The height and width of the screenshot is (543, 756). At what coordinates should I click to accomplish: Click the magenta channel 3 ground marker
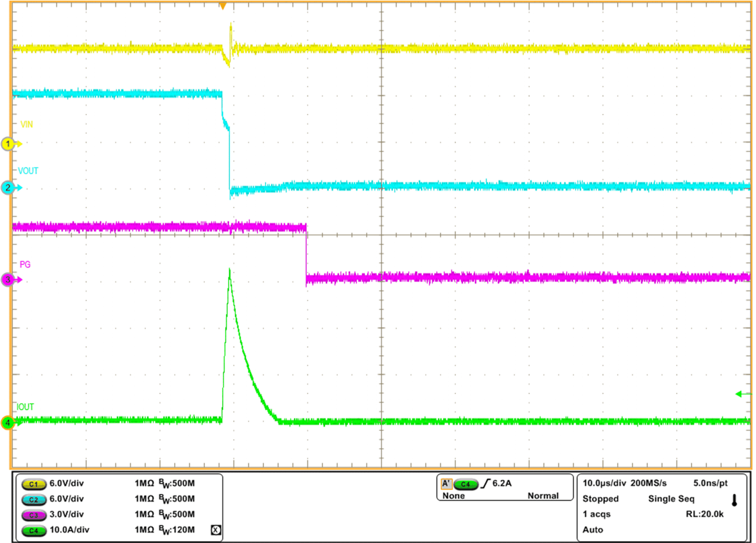[x=11, y=279]
